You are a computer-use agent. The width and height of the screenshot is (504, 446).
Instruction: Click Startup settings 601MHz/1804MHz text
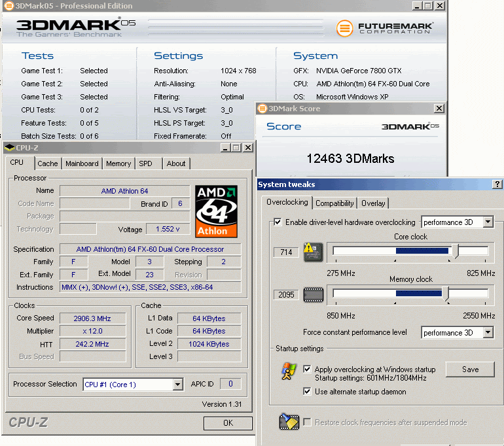coord(370,378)
